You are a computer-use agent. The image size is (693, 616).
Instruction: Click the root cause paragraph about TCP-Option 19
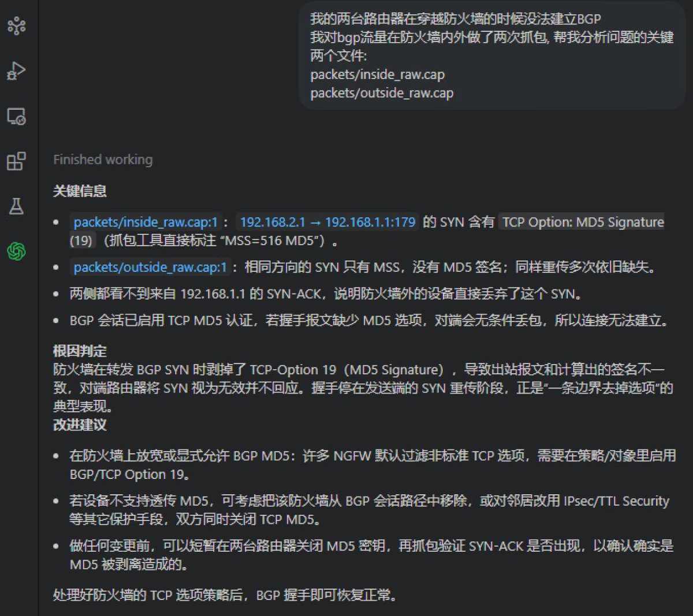pos(363,388)
